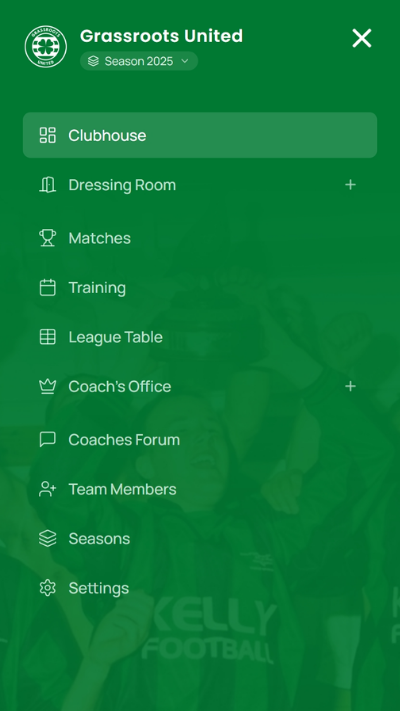Expand the Dressing Room submenu plus
This screenshot has width=400, height=711.
[x=350, y=185]
